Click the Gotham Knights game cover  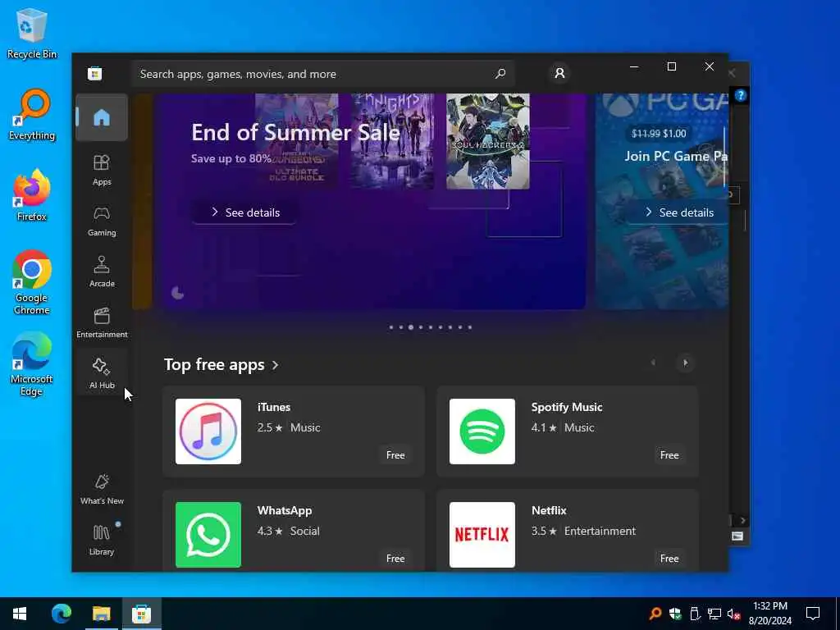pyautogui.click(x=392, y=141)
